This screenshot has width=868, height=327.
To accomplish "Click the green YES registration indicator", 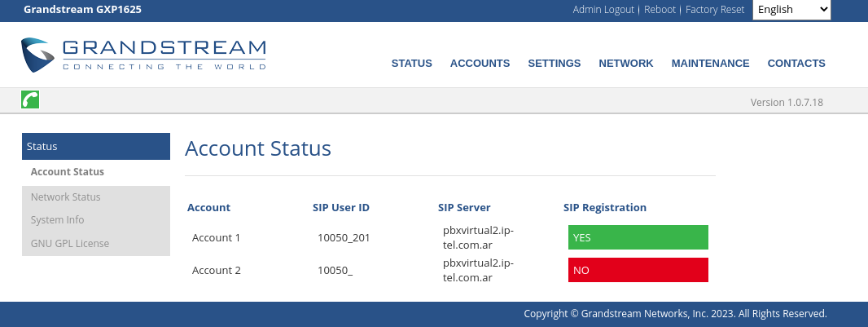I will pos(638,237).
